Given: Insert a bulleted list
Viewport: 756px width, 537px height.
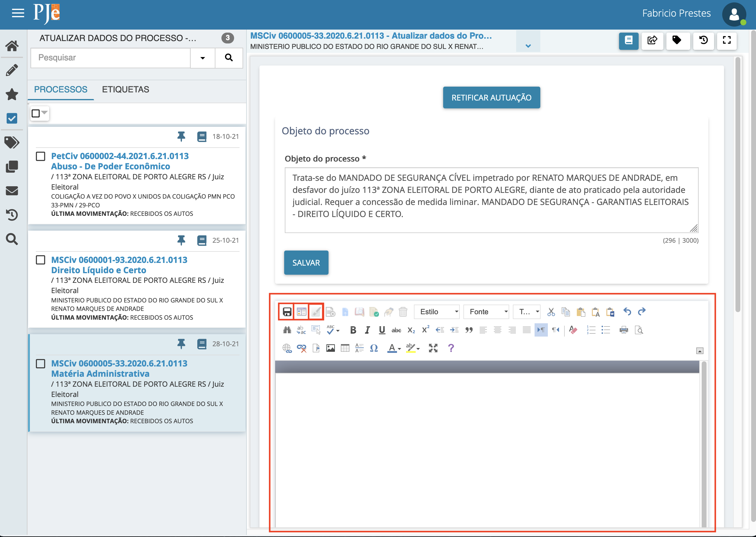Looking at the screenshot, I should click(606, 330).
